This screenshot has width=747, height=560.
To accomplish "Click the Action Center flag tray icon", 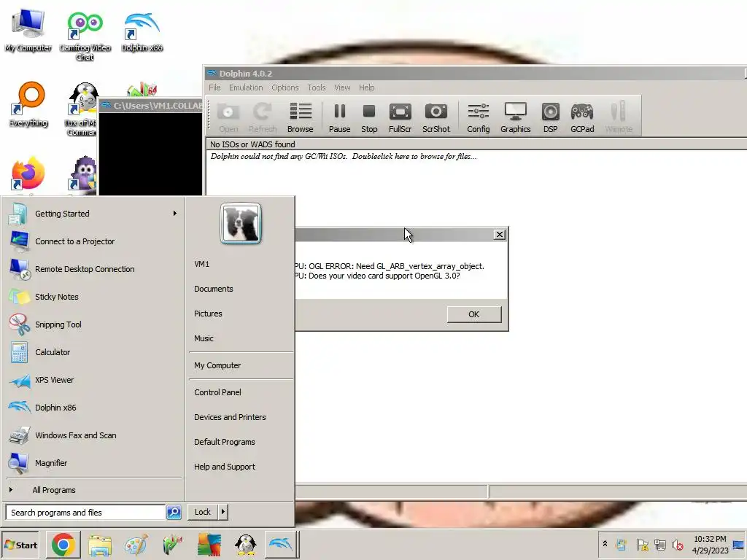I will pyautogui.click(x=642, y=545).
